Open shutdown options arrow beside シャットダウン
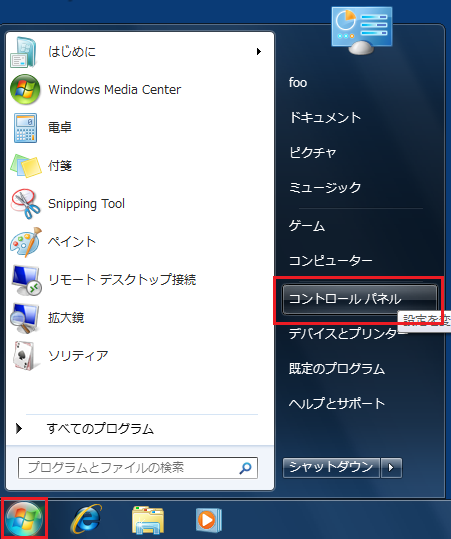The image size is (451, 539). 391,468
